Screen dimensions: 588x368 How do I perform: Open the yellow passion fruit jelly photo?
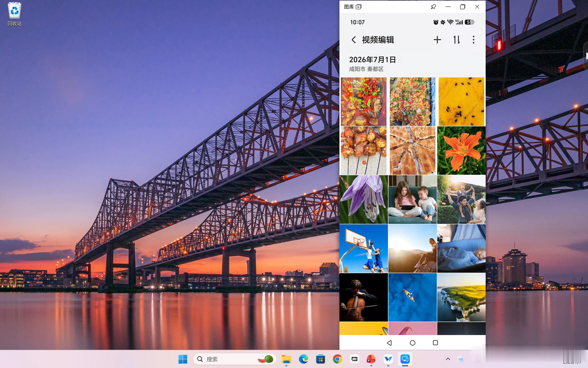click(x=462, y=102)
